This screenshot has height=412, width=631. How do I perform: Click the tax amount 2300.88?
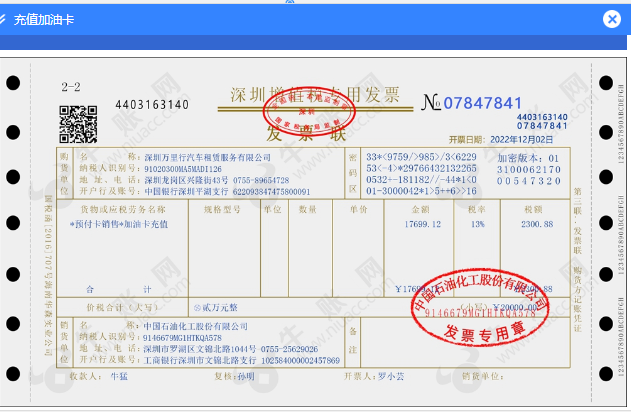click(x=537, y=224)
